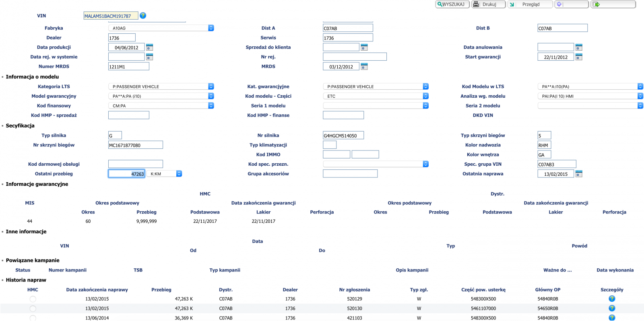The width and height of the screenshot is (644, 321).
Task: Select HMC radio for repair 520130
Action: (x=33, y=309)
